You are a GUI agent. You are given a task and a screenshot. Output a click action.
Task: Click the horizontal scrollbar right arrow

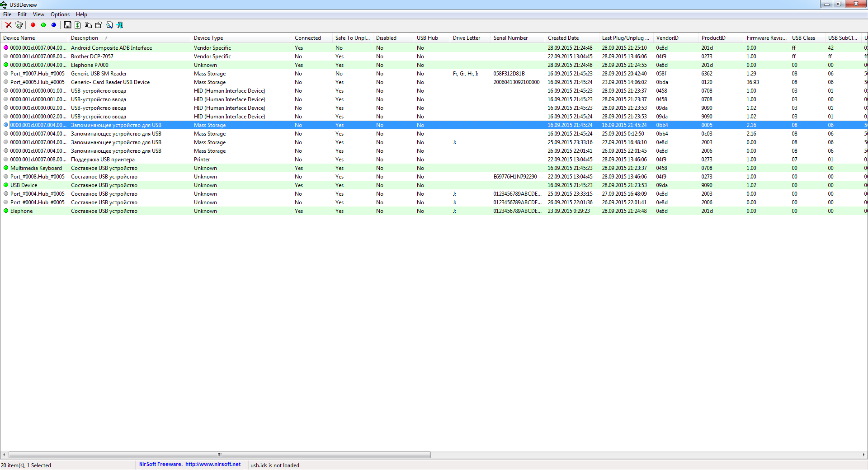coord(863,455)
